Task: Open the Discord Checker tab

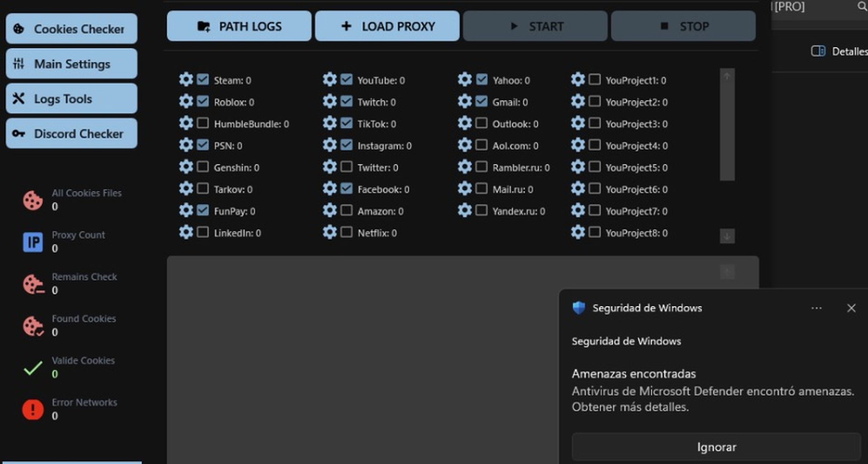Action: pyautogui.click(x=71, y=133)
